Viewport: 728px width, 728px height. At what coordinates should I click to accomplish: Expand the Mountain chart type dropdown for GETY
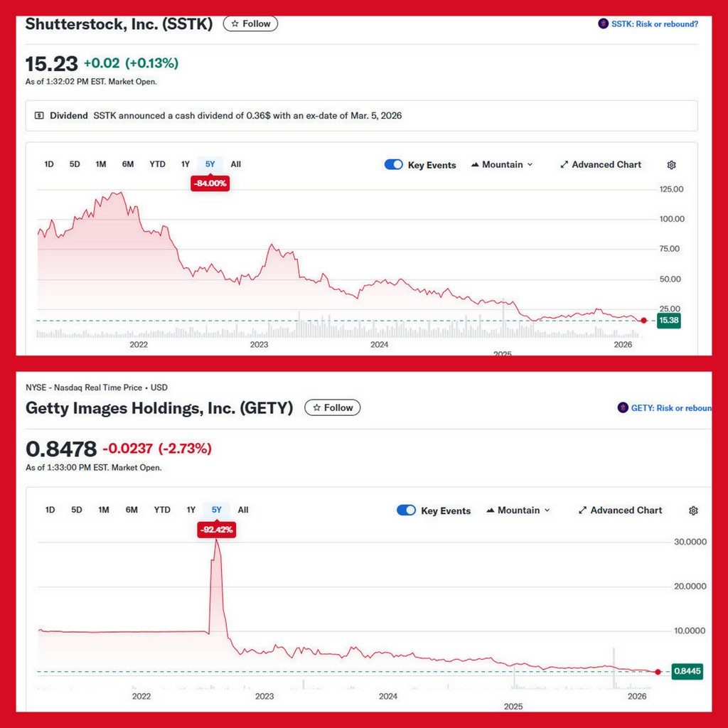518,510
